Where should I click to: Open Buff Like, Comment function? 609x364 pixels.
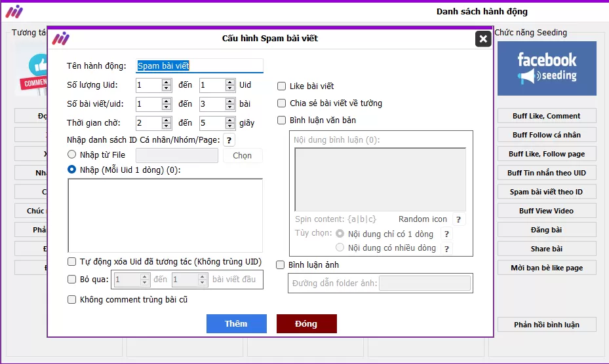tap(546, 116)
